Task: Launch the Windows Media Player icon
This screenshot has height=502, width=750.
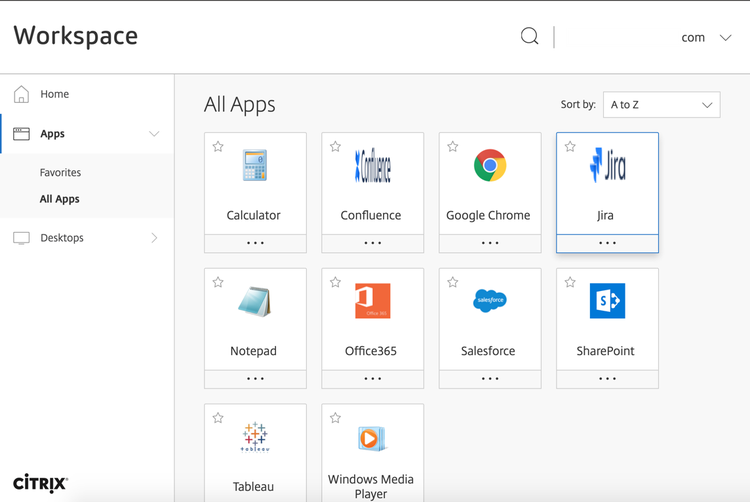Action: pos(373,438)
